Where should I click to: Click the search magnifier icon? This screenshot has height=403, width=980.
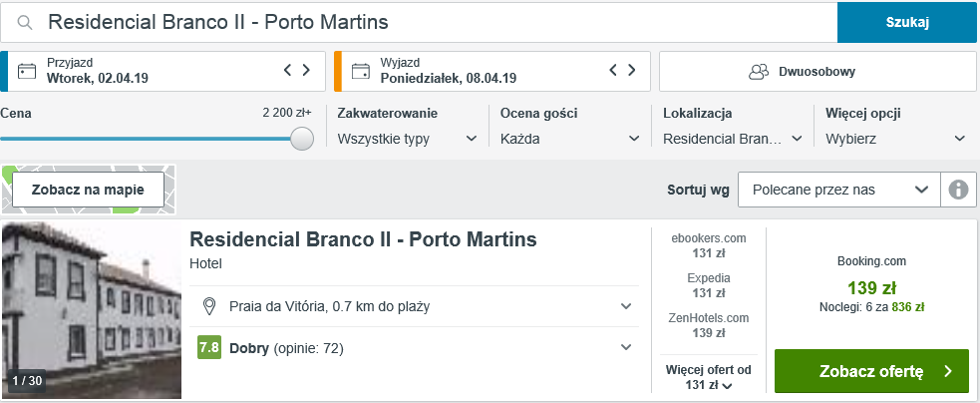[x=24, y=23]
